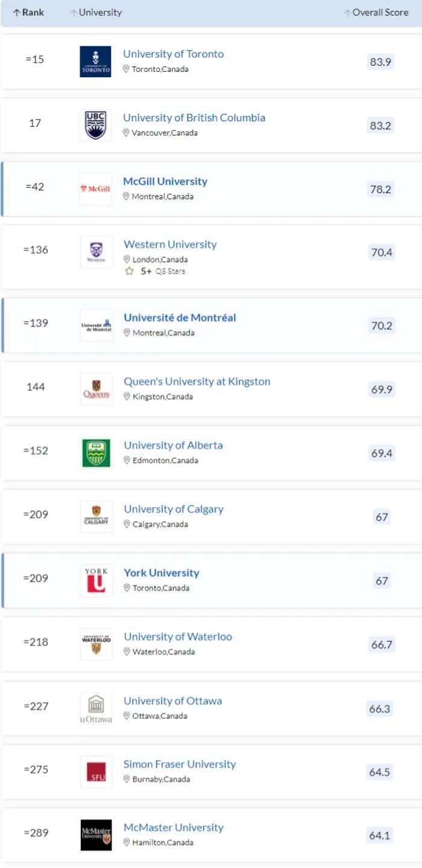Click the McGill University logo

pos(95,189)
